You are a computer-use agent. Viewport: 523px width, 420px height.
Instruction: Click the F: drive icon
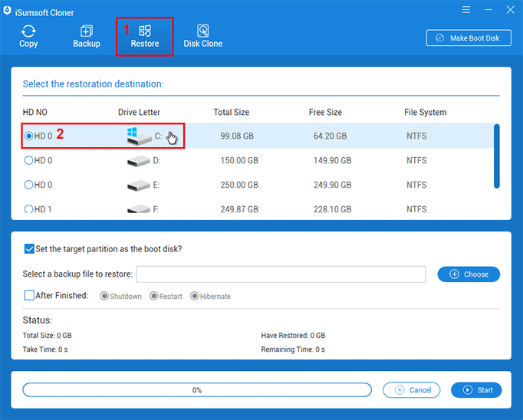[139, 209]
